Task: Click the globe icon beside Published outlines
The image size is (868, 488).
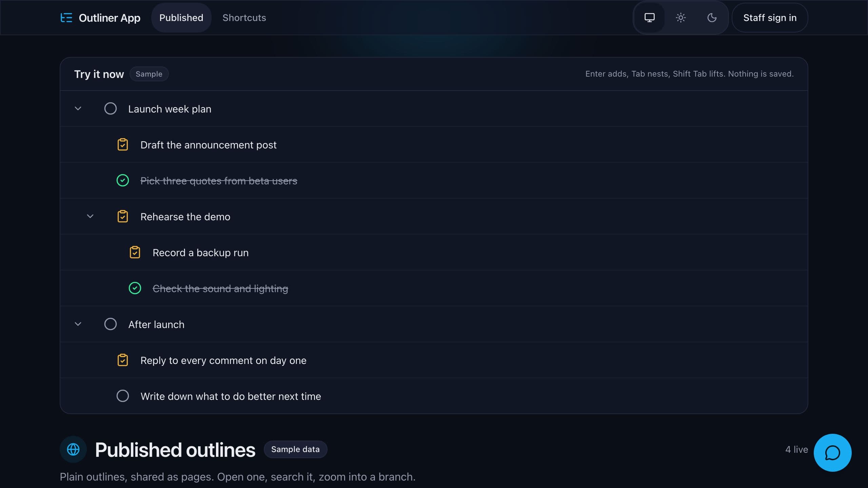Action: coord(73,449)
